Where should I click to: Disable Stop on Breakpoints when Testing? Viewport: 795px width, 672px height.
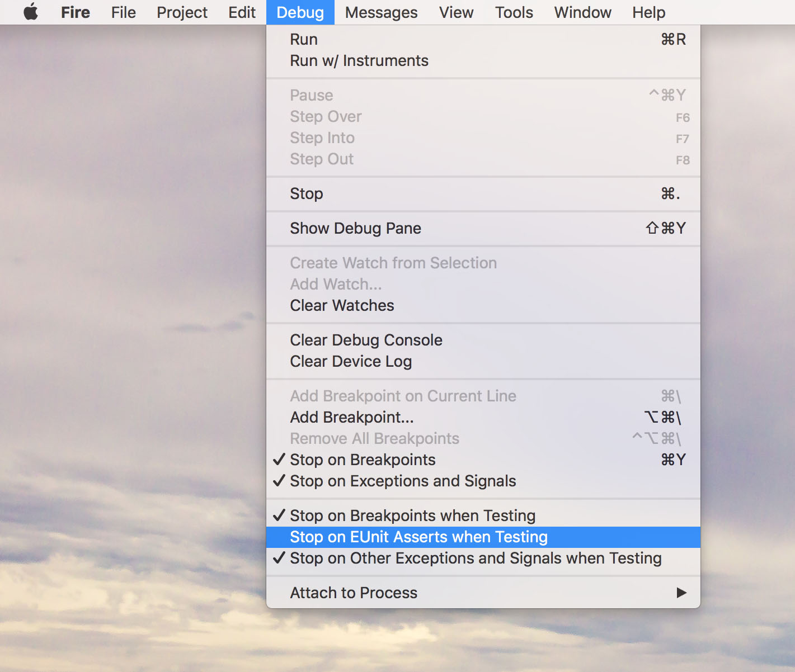(483, 515)
